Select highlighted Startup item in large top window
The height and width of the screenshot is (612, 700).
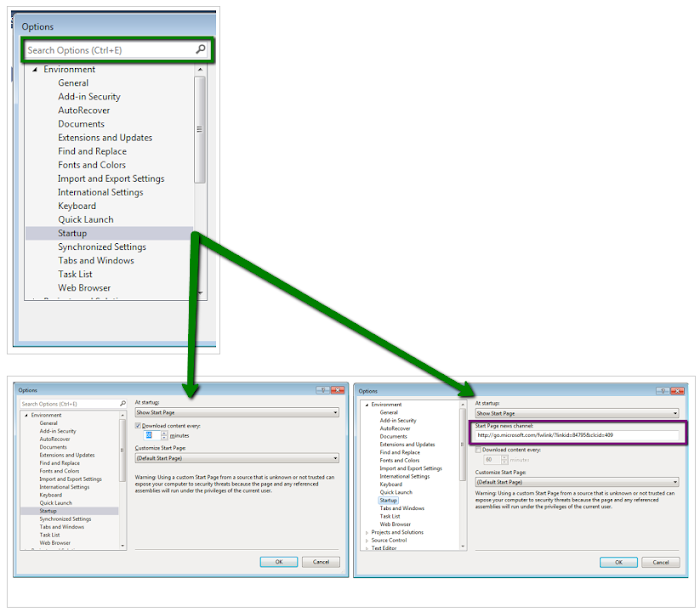(72, 233)
